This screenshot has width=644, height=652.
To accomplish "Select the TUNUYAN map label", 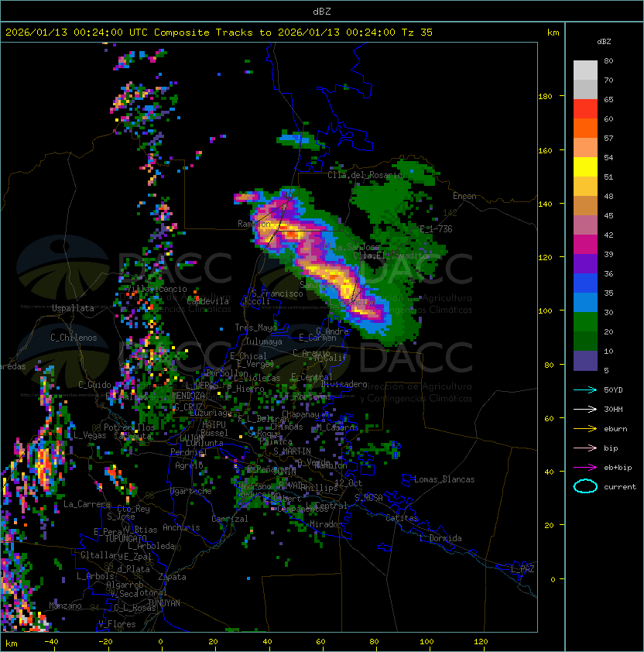I will coord(164,603).
